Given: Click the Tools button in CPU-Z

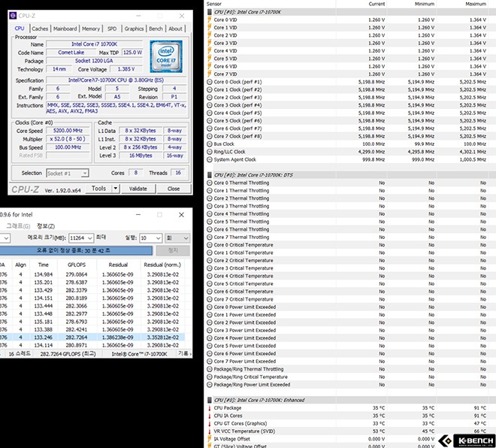Looking at the screenshot, I should [x=98, y=189].
